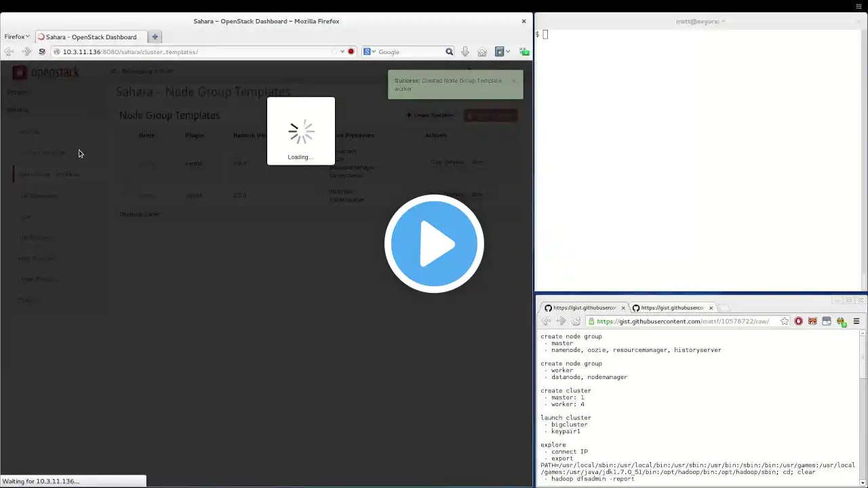Click back arrow in the gist browser
The width and height of the screenshot is (868, 488).
click(x=547, y=321)
